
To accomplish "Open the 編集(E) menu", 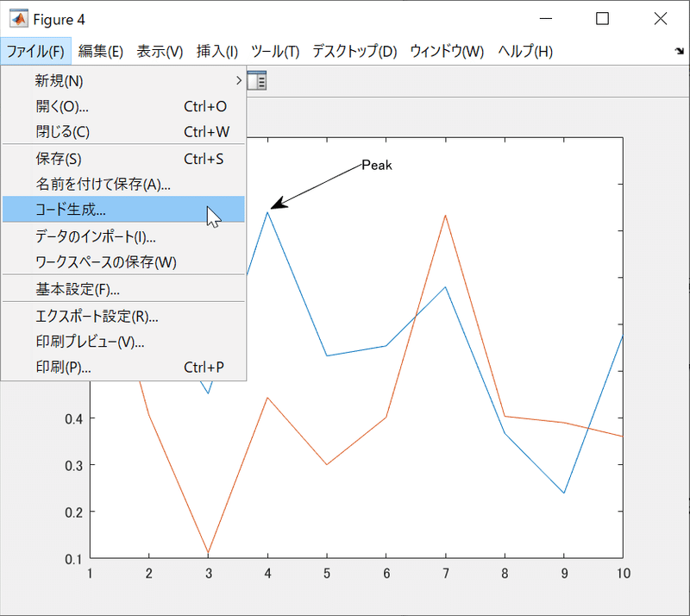I will pos(101,52).
